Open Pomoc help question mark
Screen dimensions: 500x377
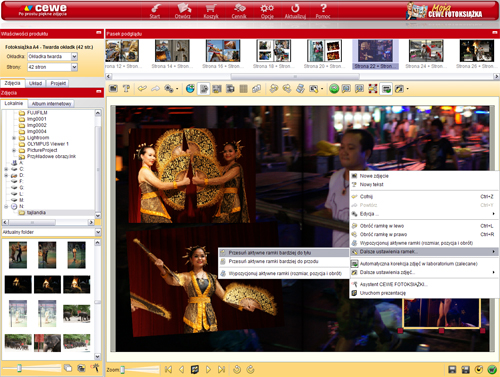(323, 11)
